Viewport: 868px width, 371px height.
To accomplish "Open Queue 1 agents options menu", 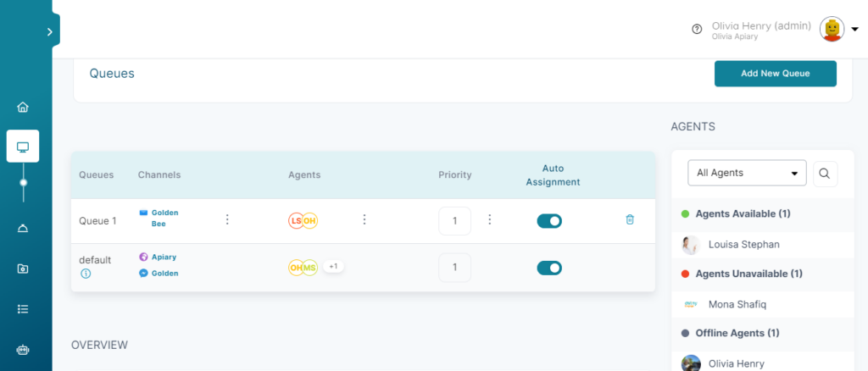I will (364, 219).
